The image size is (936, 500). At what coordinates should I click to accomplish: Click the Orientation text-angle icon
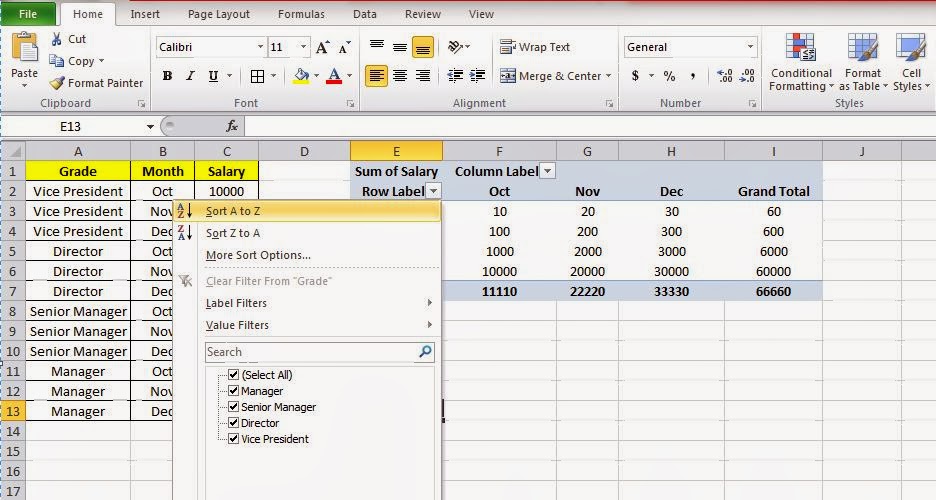(455, 47)
